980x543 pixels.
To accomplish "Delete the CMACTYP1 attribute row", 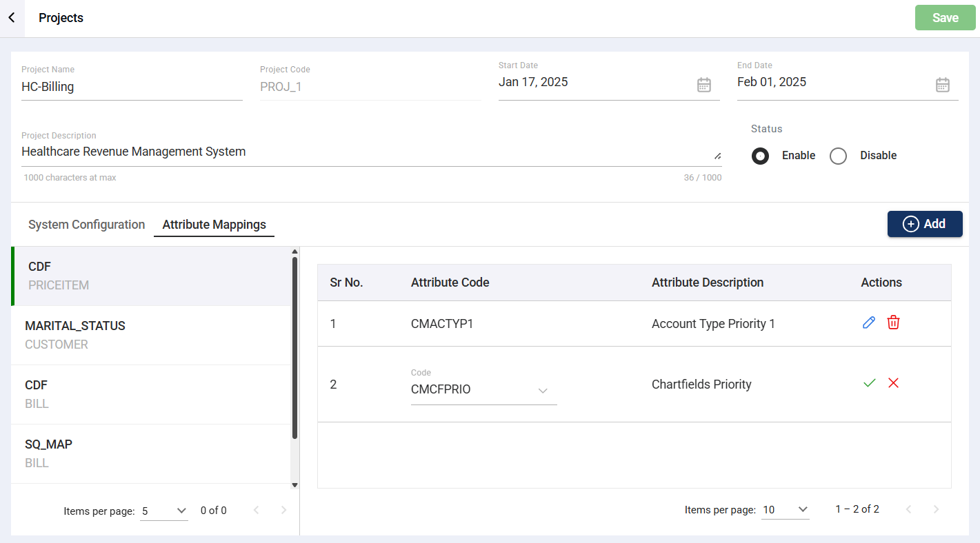I will [x=893, y=322].
